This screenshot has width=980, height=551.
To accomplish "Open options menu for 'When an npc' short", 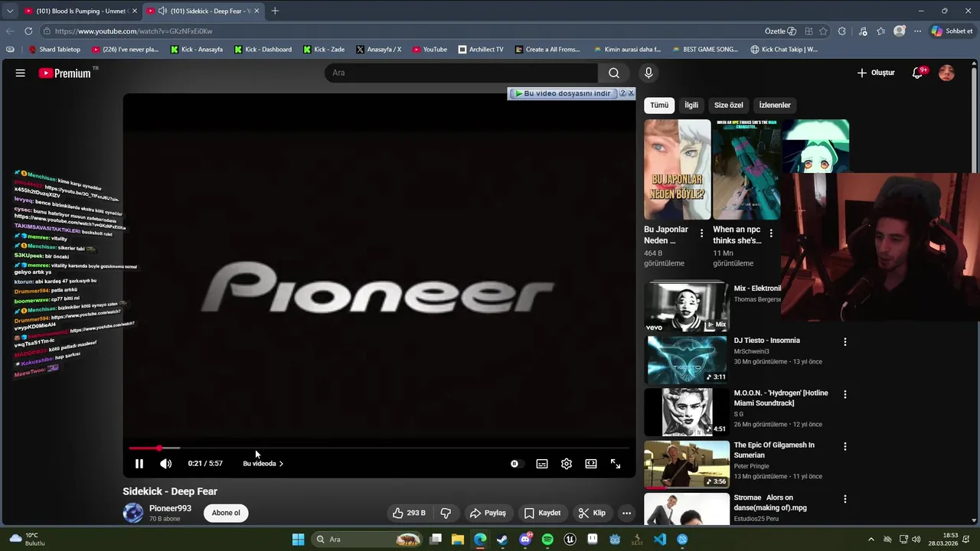I will pyautogui.click(x=770, y=233).
